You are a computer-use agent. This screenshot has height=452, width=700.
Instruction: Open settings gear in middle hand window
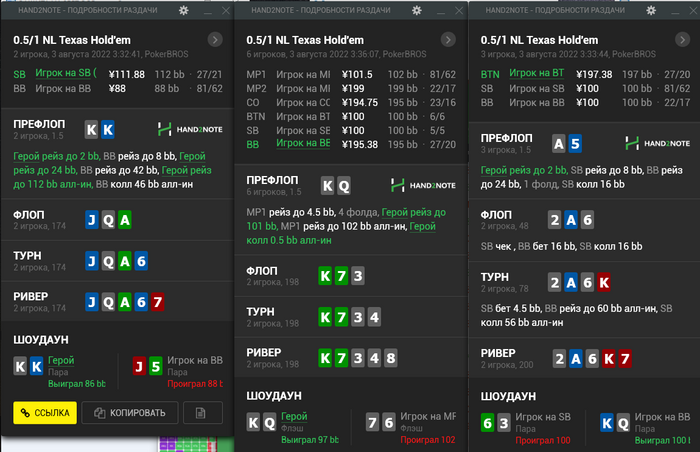click(x=417, y=10)
